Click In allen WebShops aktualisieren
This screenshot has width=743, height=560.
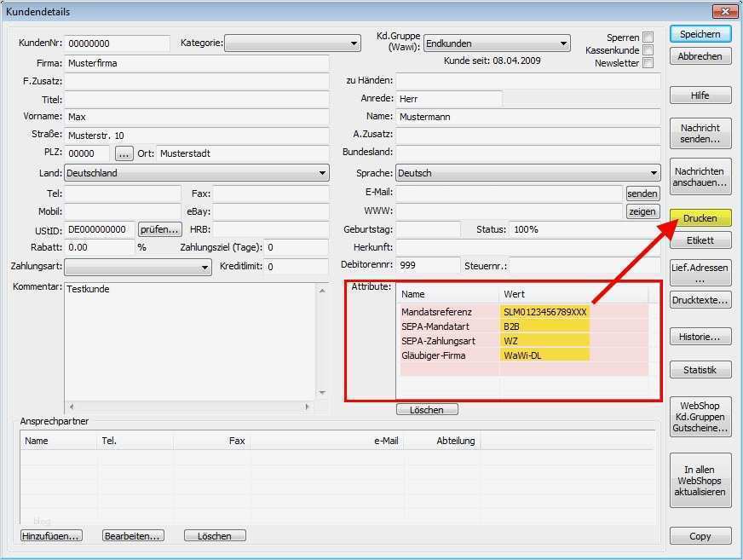tap(700, 481)
